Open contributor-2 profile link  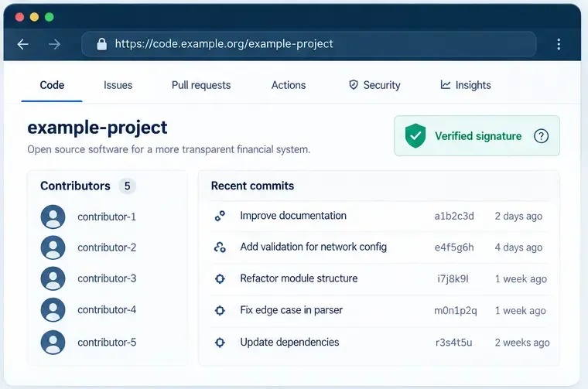tap(107, 247)
